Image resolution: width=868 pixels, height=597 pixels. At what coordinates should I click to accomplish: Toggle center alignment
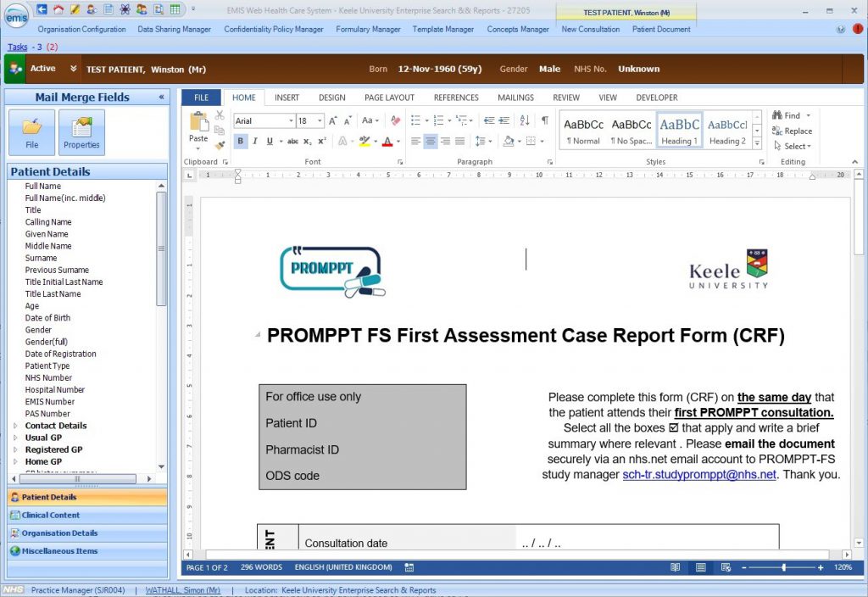(430, 142)
